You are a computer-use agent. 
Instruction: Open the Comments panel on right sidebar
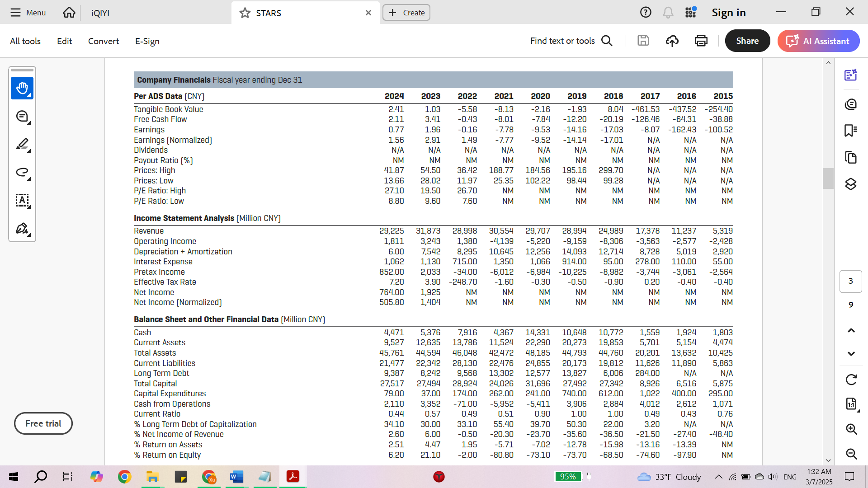851,104
